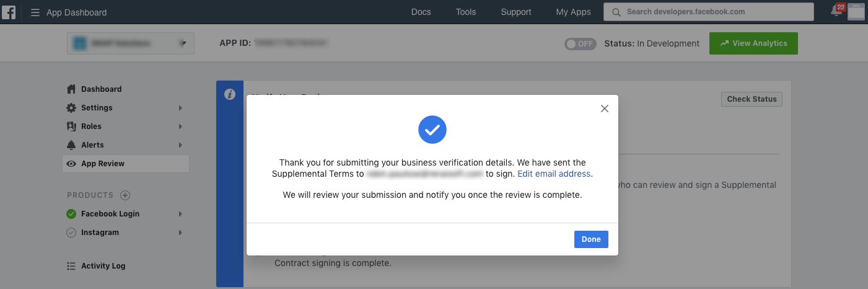Click the Dashboard home icon

(71, 89)
